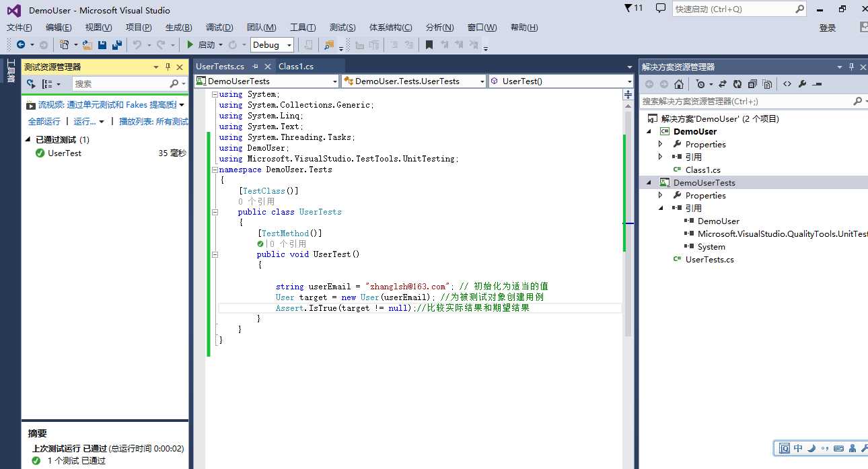Click the group-by icon in Test Explorer toolbar

(47, 84)
